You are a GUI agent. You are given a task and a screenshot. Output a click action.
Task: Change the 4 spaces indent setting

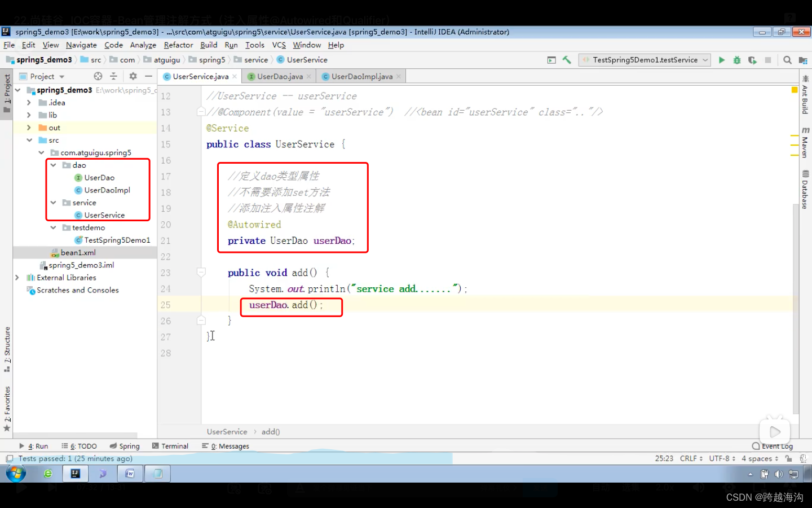(760, 458)
